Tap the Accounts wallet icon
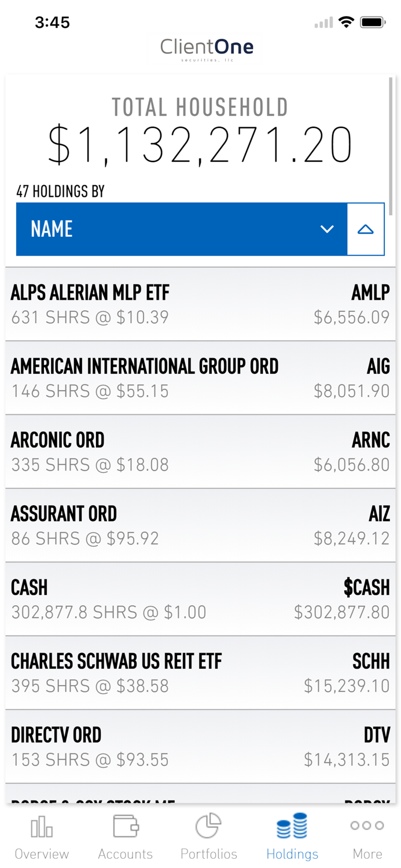Viewport: 401px width, 868px height. point(126,826)
